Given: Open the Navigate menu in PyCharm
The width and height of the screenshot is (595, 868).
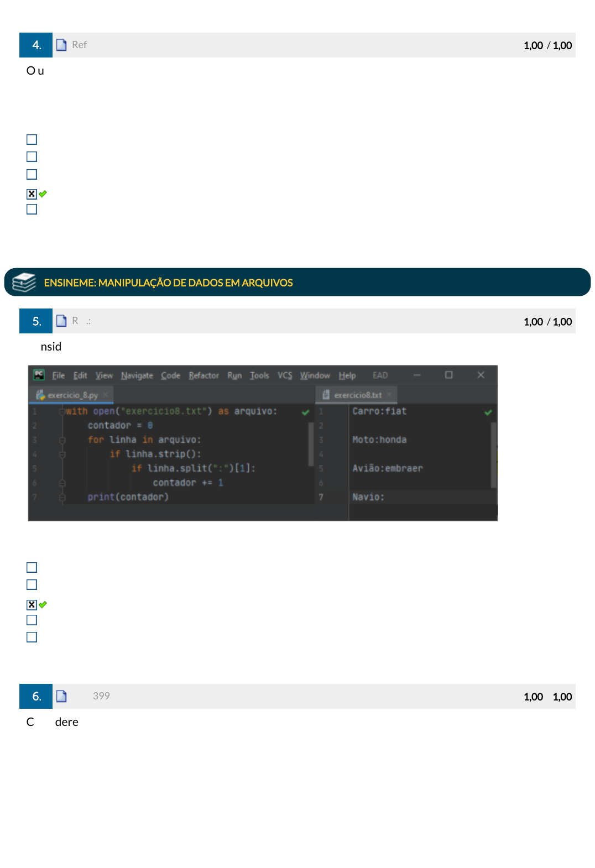Looking at the screenshot, I should pos(137,375).
